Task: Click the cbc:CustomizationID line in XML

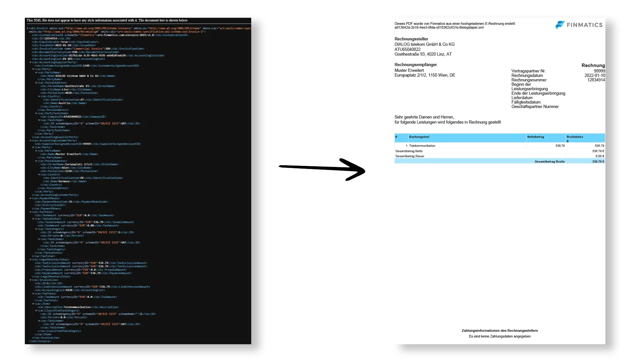Action: pyautogui.click(x=110, y=35)
